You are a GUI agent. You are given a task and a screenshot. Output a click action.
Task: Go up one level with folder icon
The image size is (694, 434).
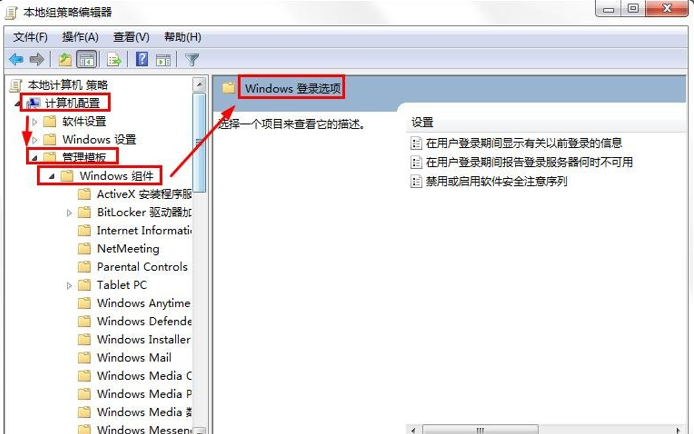click(65, 59)
